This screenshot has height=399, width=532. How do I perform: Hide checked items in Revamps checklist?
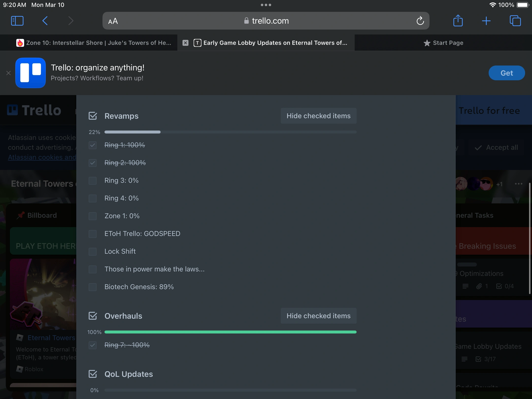coord(318,116)
